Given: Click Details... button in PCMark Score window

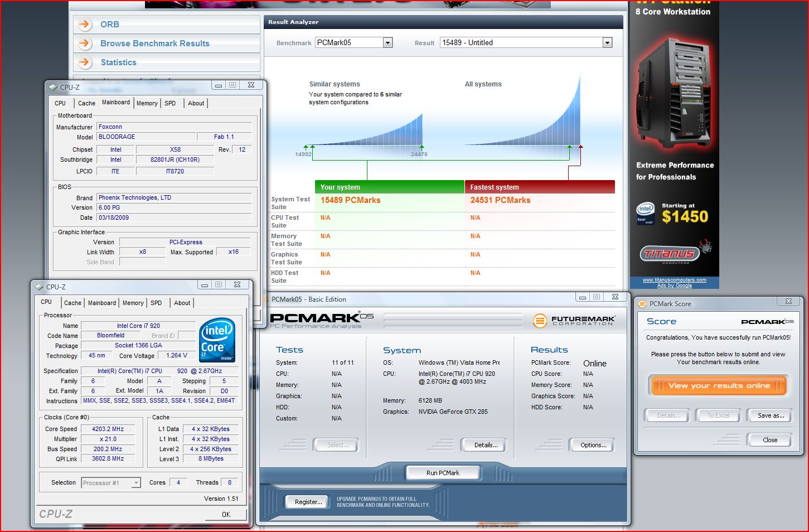Looking at the screenshot, I should pyautogui.click(x=668, y=415).
